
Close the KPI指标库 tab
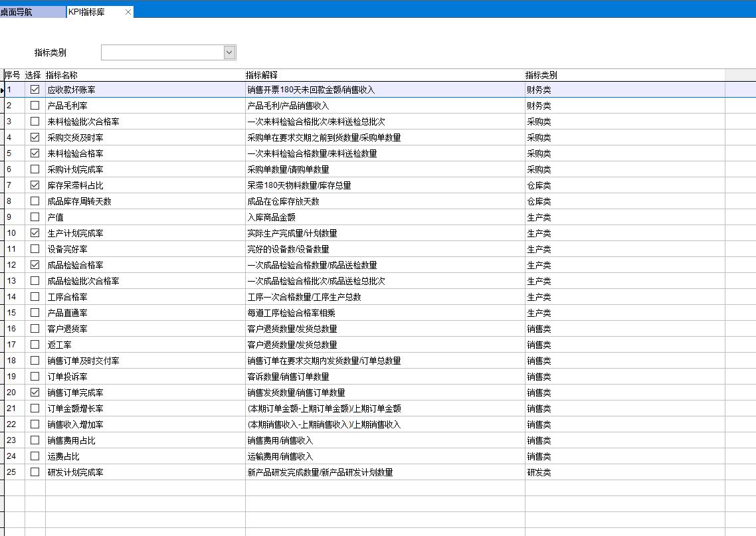(x=128, y=12)
